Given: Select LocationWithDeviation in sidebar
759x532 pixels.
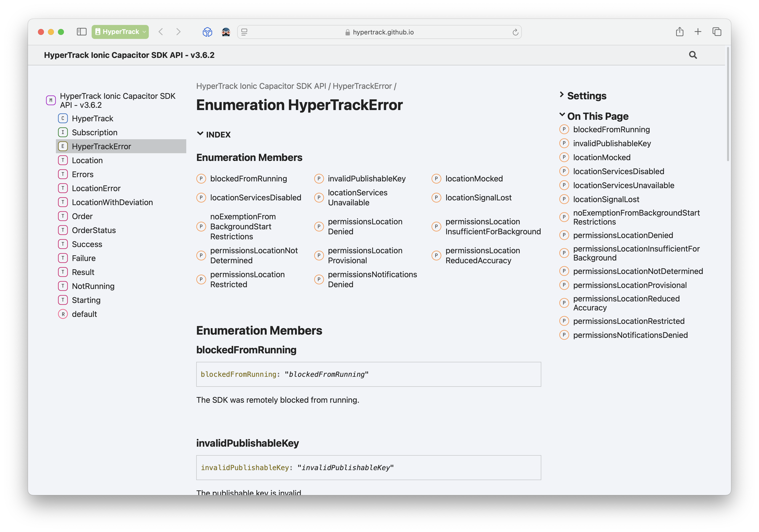Looking at the screenshot, I should tap(112, 202).
